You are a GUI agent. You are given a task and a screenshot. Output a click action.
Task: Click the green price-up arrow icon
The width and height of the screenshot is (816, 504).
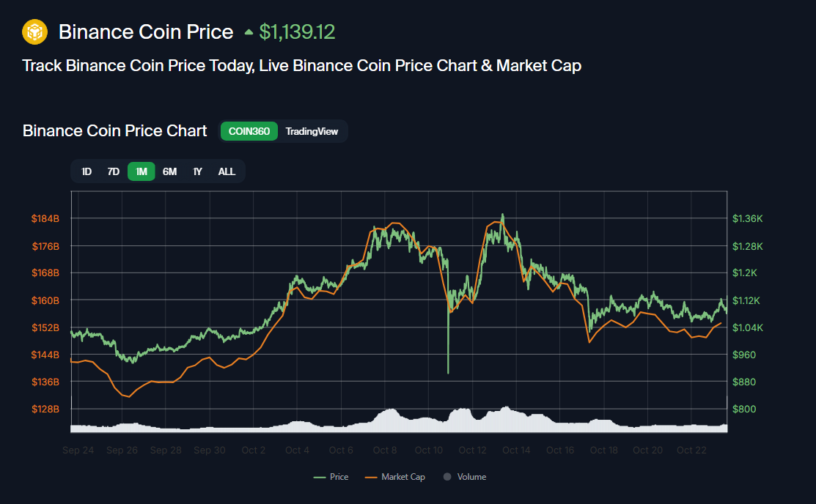pos(249,32)
